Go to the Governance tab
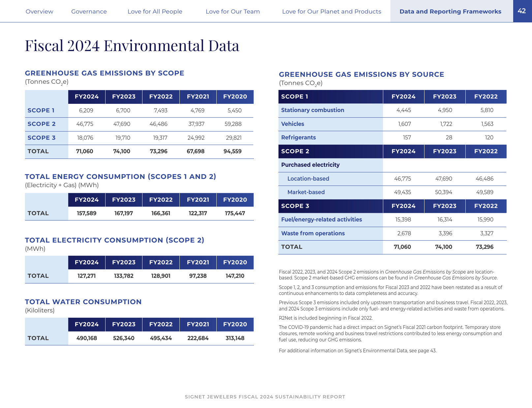 [89, 12]
